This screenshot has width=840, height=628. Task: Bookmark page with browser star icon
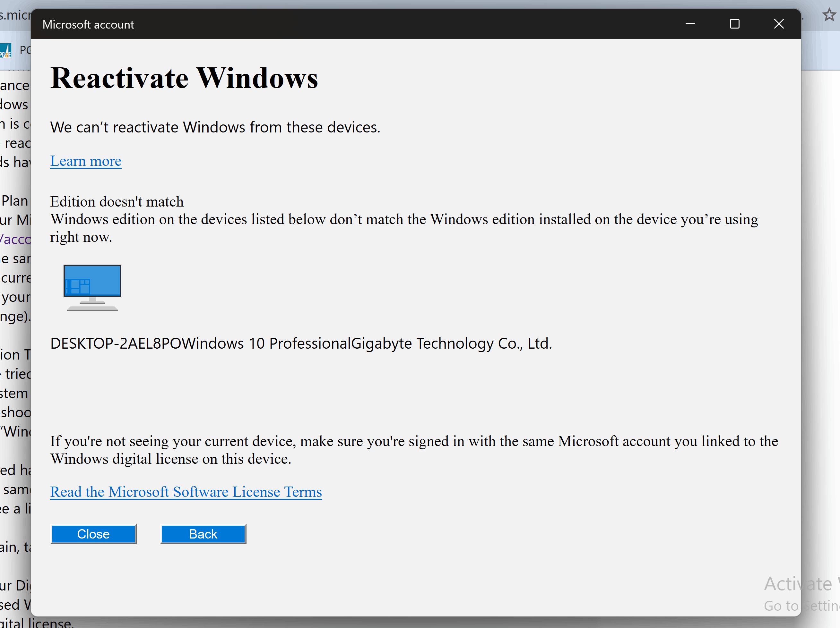point(829,15)
